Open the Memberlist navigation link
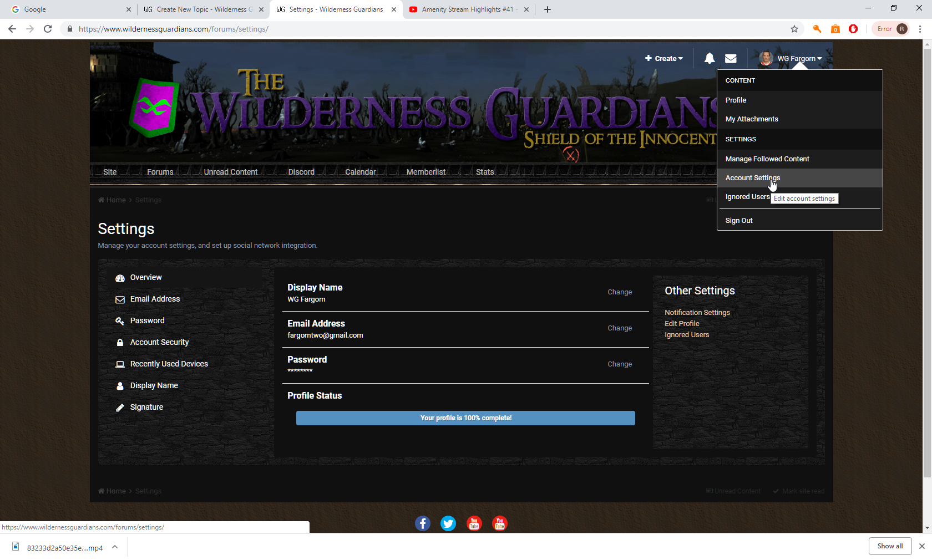 (x=426, y=172)
